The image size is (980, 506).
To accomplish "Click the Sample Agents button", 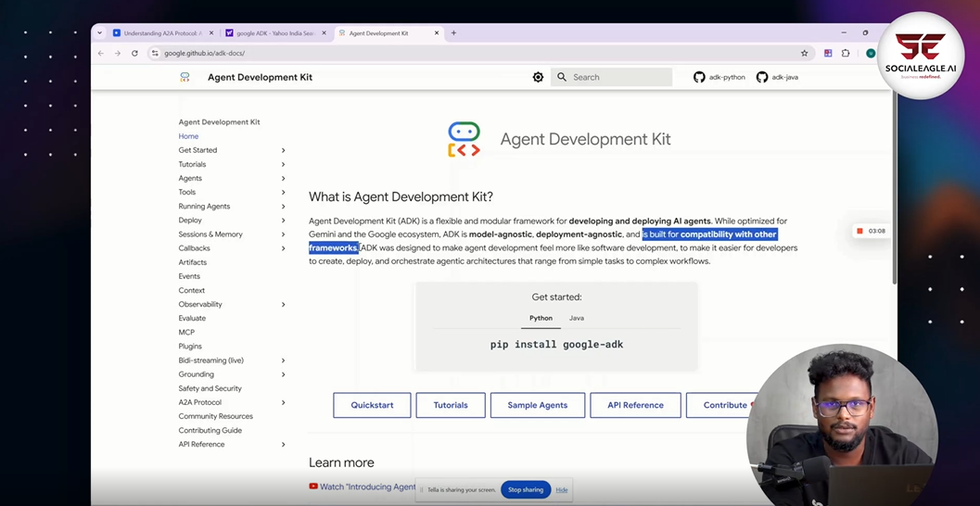I will [x=537, y=405].
